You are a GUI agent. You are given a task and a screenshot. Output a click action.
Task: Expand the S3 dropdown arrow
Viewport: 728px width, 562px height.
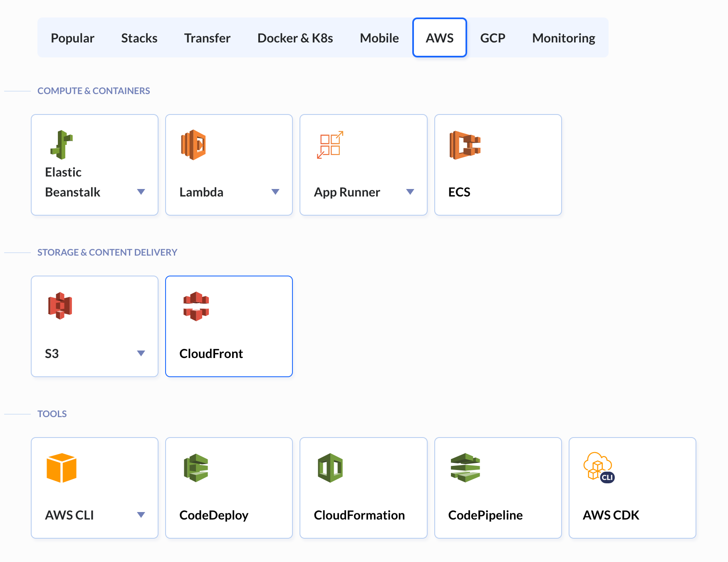coord(141,353)
